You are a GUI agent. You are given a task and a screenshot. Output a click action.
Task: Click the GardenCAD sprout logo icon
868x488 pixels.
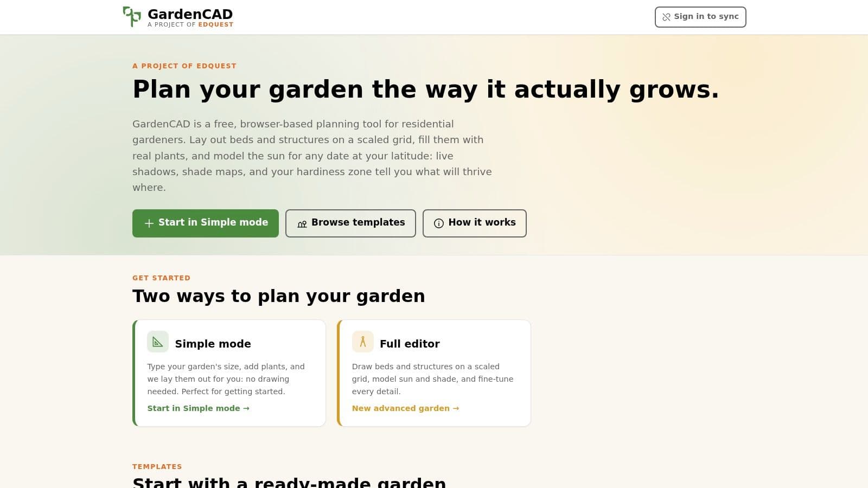point(132,16)
